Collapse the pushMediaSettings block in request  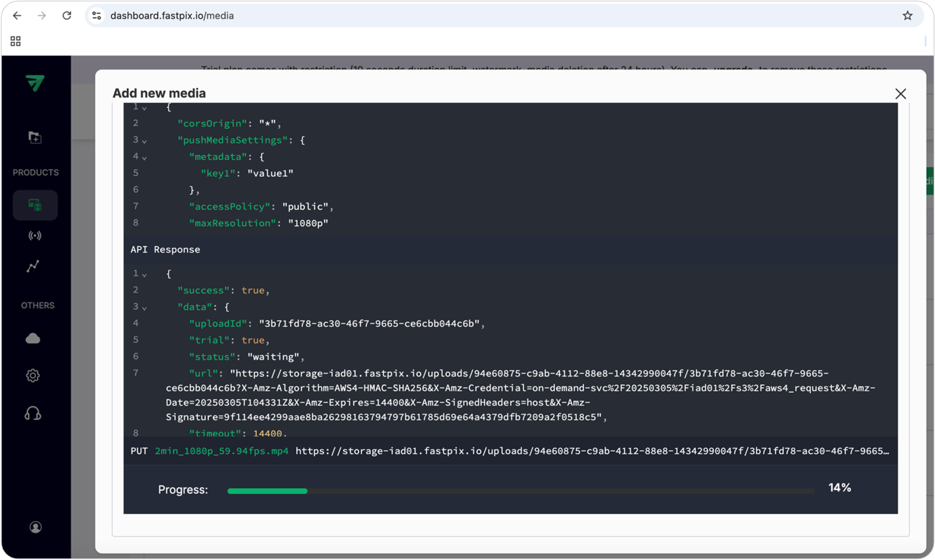tap(144, 141)
